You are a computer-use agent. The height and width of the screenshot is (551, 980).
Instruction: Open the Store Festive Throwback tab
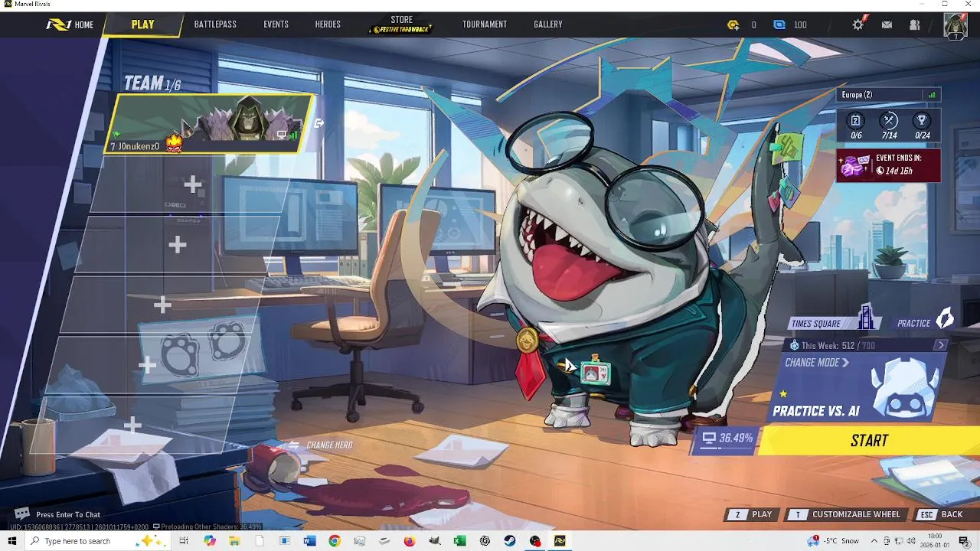(401, 24)
